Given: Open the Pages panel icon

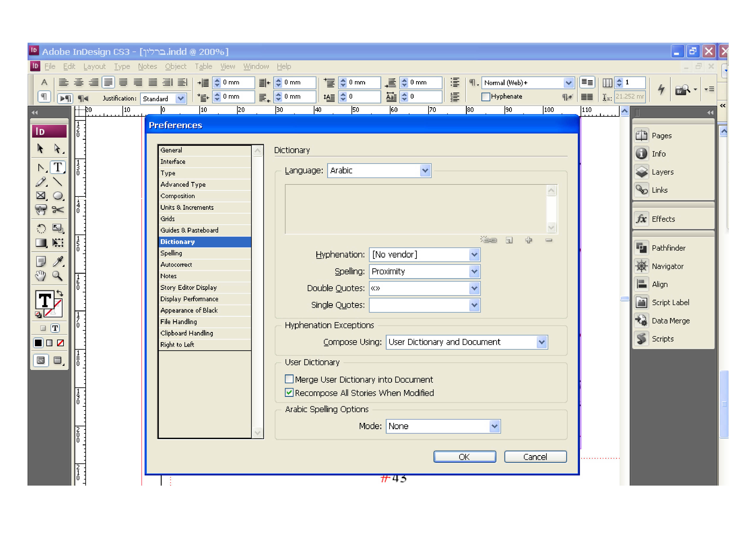Looking at the screenshot, I should 641,136.
